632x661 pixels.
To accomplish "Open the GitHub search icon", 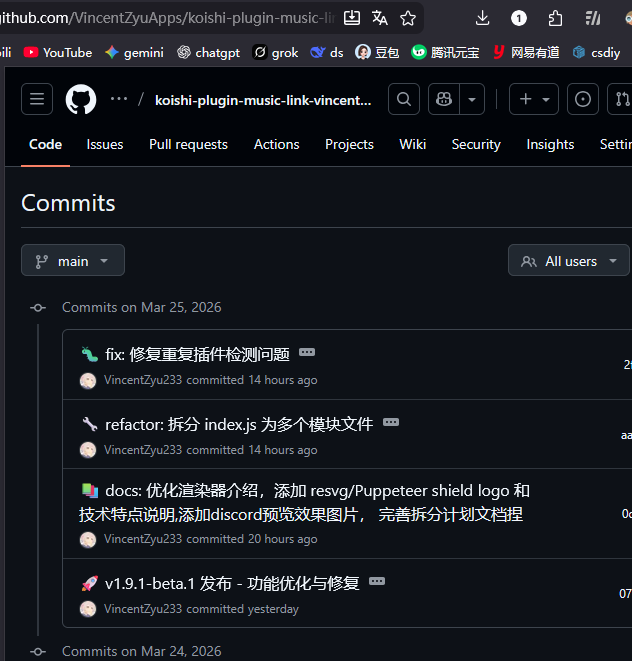I will (x=403, y=99).
